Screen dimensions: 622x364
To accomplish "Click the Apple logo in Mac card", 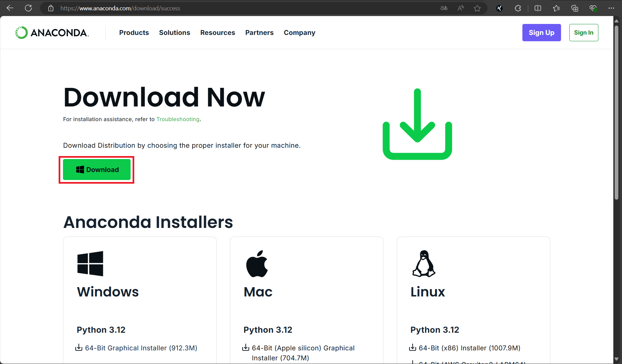I will tap(257, 264).
